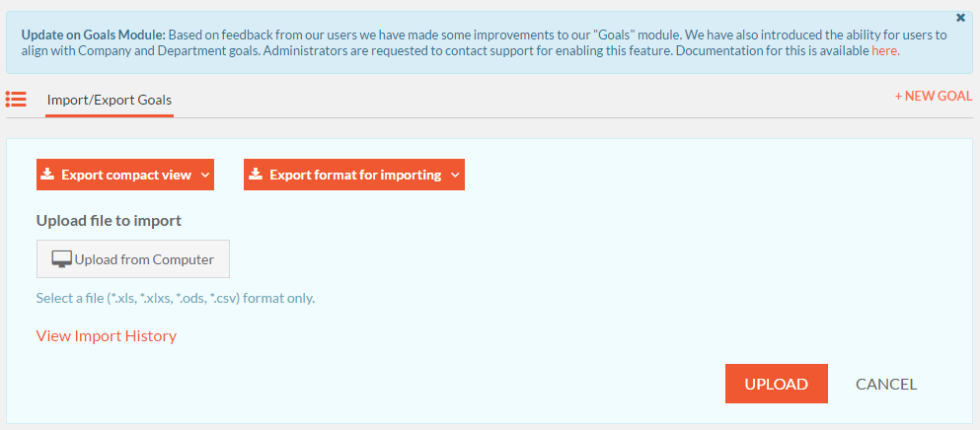Create a goal via NEW GOAL
This screenshot has width=980, height=430.
click(934, 97)
